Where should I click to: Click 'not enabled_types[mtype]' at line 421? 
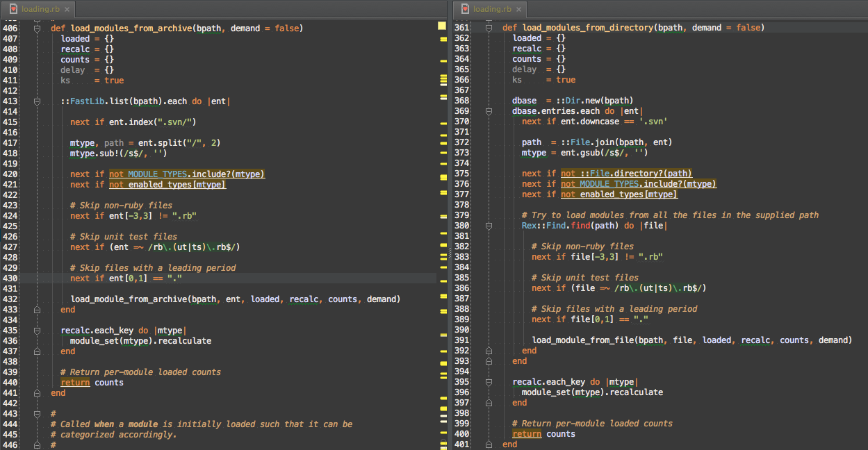(167, 185)
